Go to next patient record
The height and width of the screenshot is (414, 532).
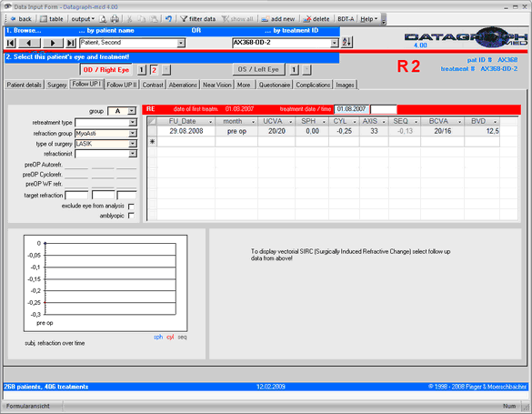click(52, 43)
